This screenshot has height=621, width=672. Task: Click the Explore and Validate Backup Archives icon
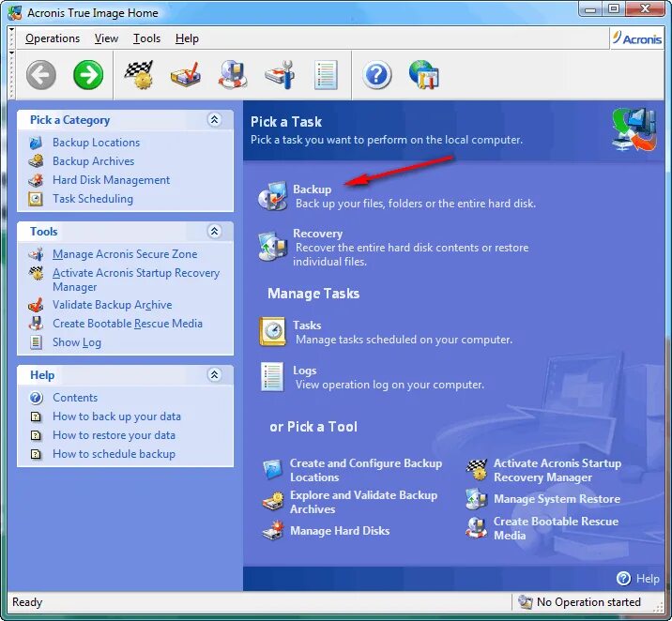273,502
